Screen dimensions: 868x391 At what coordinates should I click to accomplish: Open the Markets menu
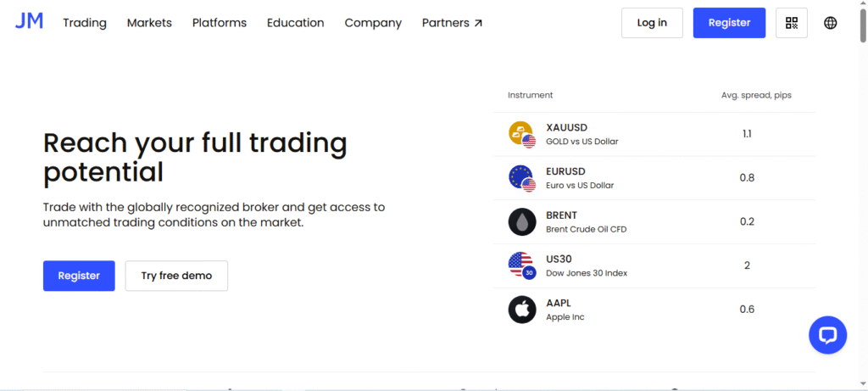pos(149,23)
